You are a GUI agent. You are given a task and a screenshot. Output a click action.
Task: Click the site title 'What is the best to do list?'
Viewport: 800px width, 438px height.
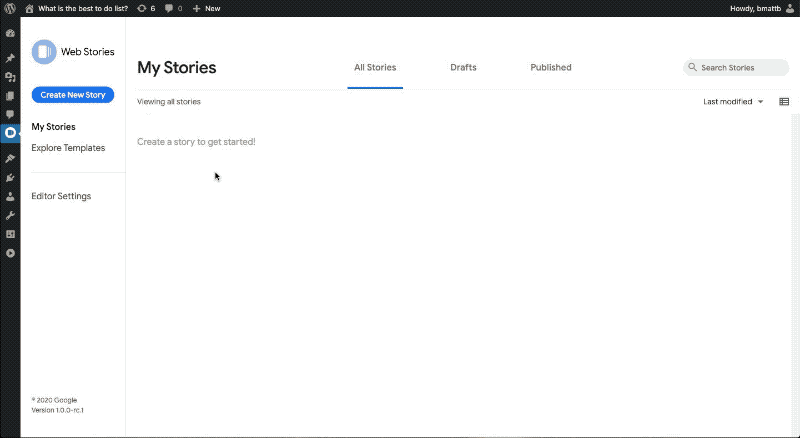[83, 8]
